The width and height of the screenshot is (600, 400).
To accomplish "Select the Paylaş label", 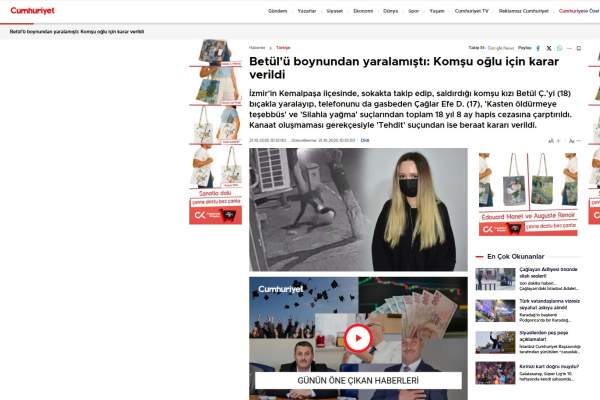I will (x=525, y=48).
